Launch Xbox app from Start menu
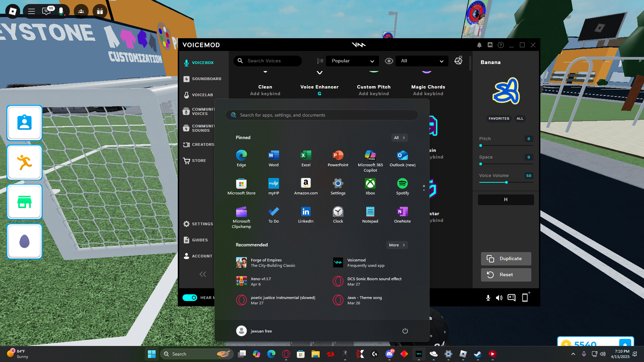The width and height of the screenshot is (644, 362). (x=370, y=186)
